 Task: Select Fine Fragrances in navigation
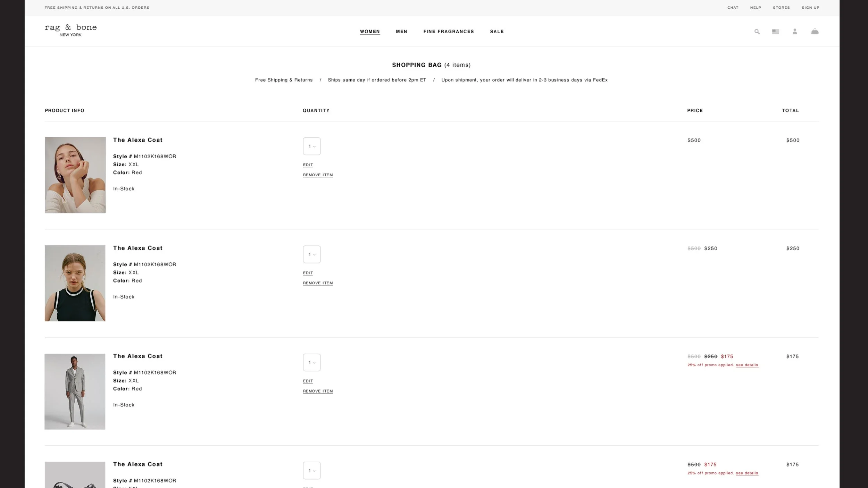coord(448,32)
